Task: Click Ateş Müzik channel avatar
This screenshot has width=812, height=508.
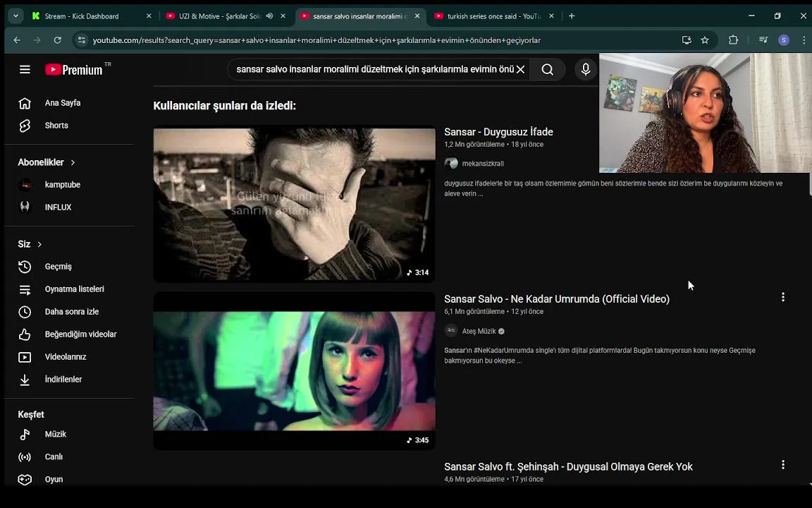Action: click(x=451, y=331)
